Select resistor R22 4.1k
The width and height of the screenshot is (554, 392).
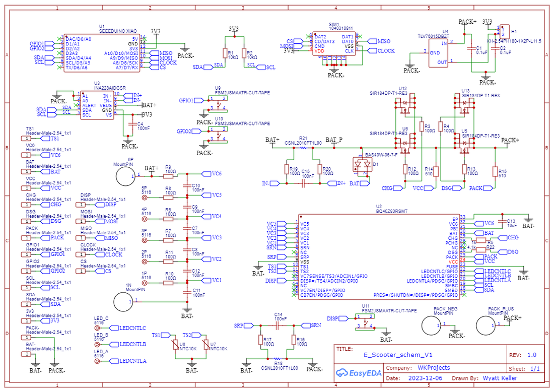[x=481, y=249]
